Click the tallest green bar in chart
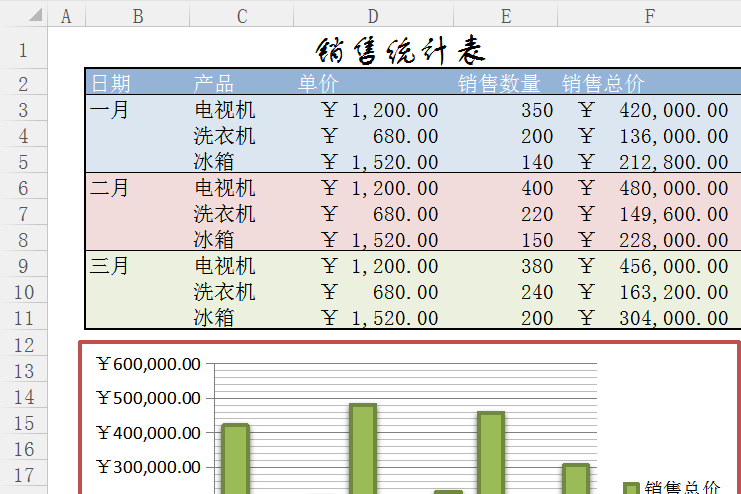This screenshot has width=741, height=494. point(363,448)
